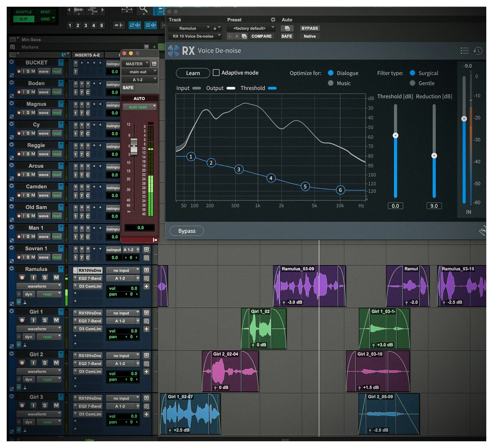493x448 pixels.
Task: Solo the Girl 1 track
Action: [x=45, y=320]
